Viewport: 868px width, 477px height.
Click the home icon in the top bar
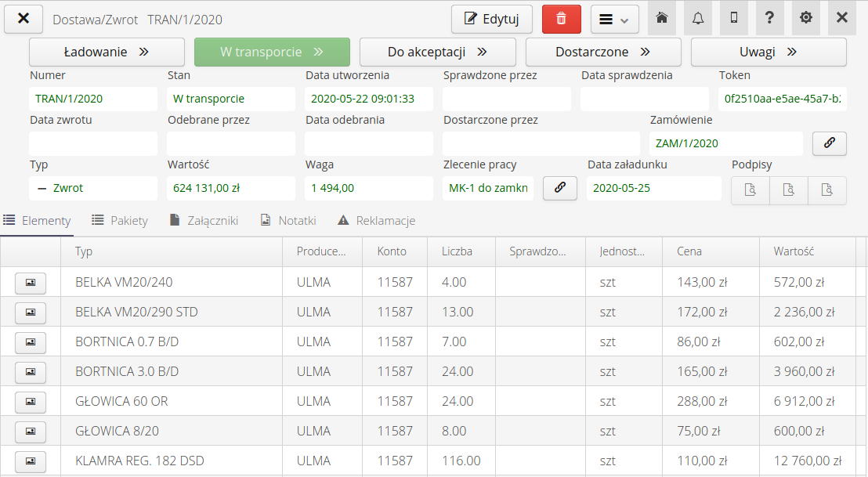661,18
